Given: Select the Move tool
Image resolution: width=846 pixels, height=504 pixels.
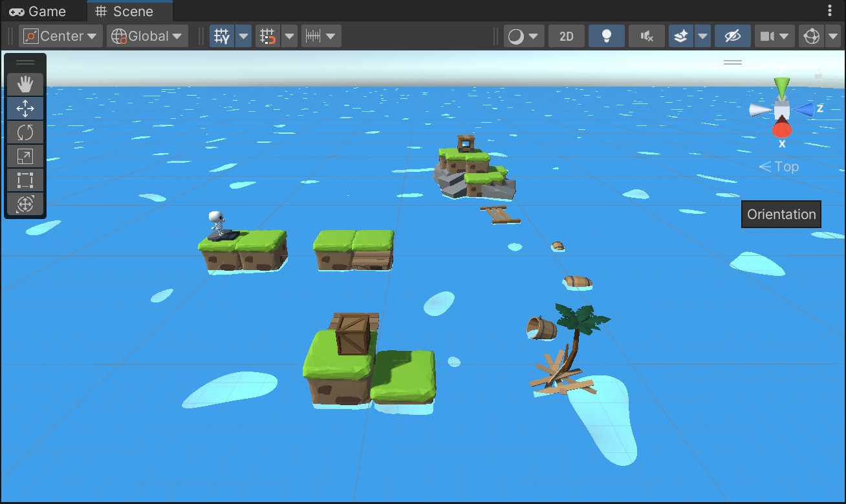Looking at the screenshot, I should pos(25,109).
